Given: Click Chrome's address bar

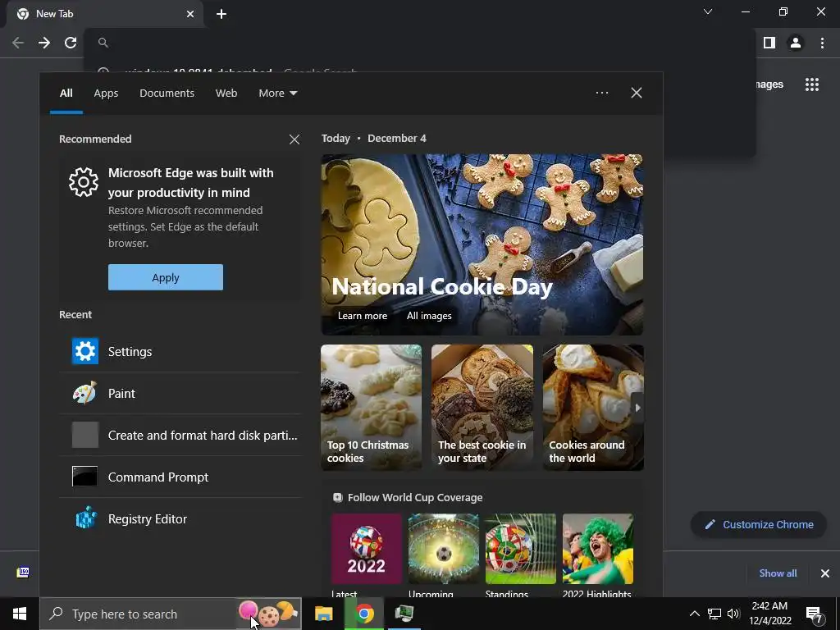Looking at the screenshot, I should 421,43.
